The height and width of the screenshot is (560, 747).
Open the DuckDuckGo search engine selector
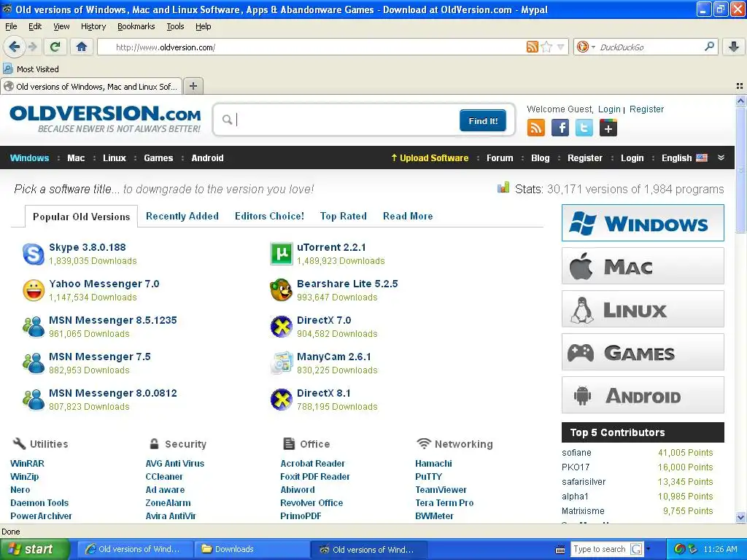[x=586, y=47]
